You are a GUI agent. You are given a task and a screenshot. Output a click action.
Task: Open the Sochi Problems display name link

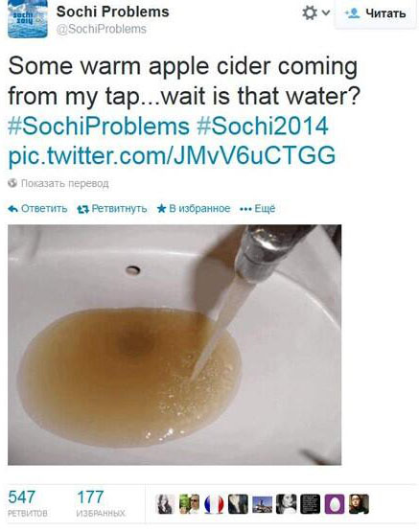(112, 12)
